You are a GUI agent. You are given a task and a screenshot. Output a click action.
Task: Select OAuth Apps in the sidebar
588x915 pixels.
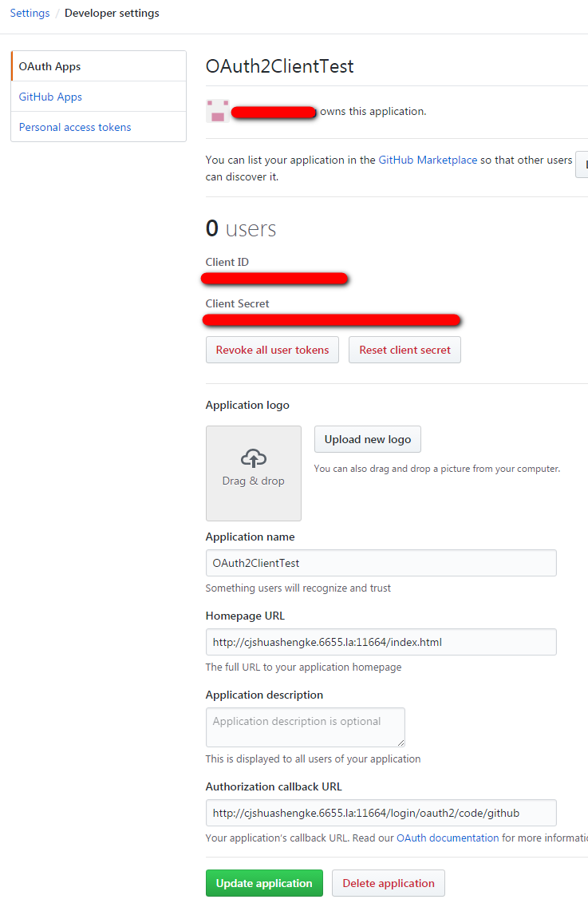(x=49, y=66)
